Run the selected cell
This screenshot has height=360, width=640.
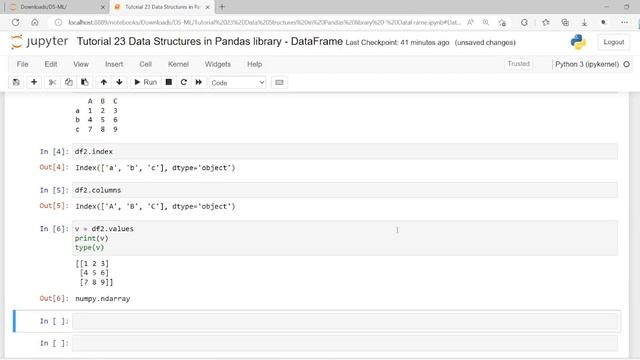click(x=145, y=82)
